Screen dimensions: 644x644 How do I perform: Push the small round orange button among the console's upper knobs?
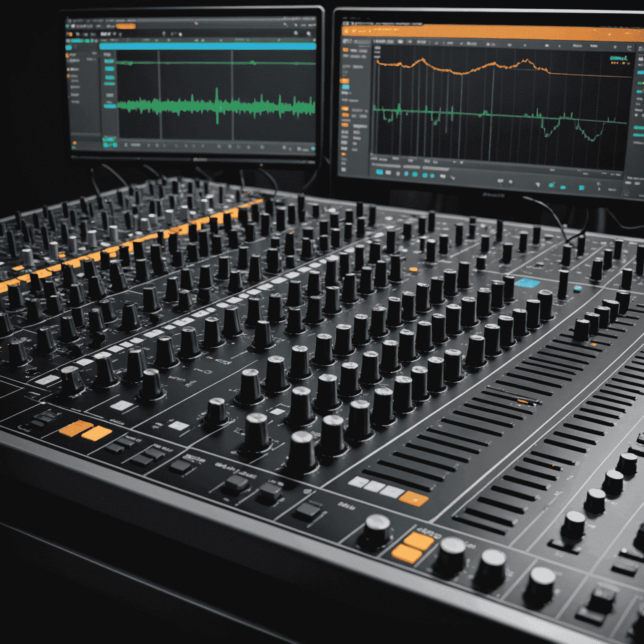click(x=413, y=270)
